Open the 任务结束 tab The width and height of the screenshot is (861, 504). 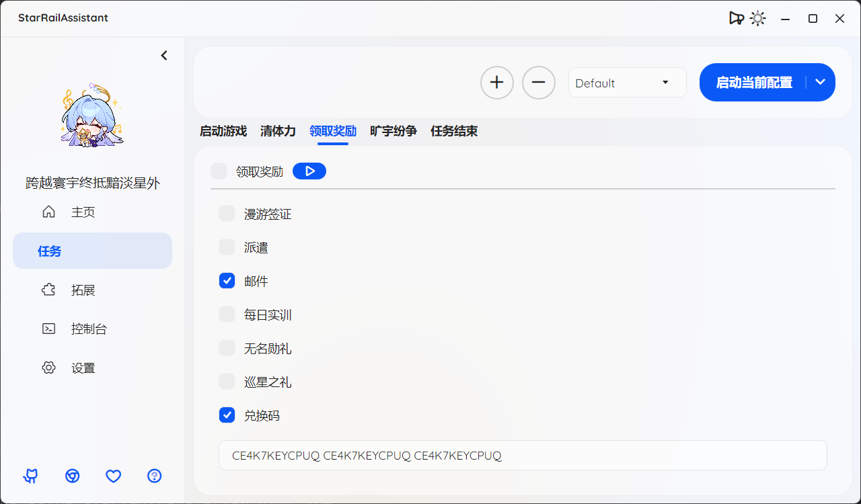(454, 131)
